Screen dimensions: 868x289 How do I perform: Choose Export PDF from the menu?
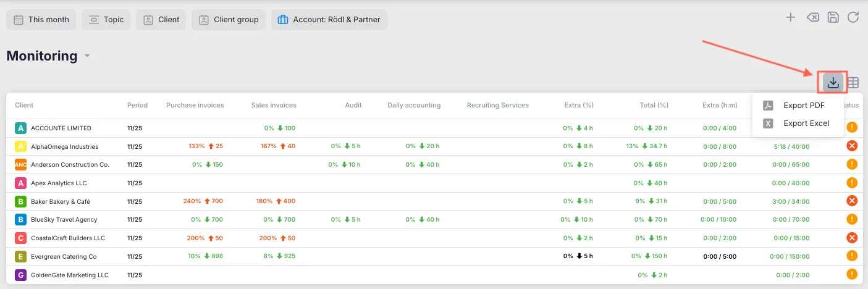[804, 106]
